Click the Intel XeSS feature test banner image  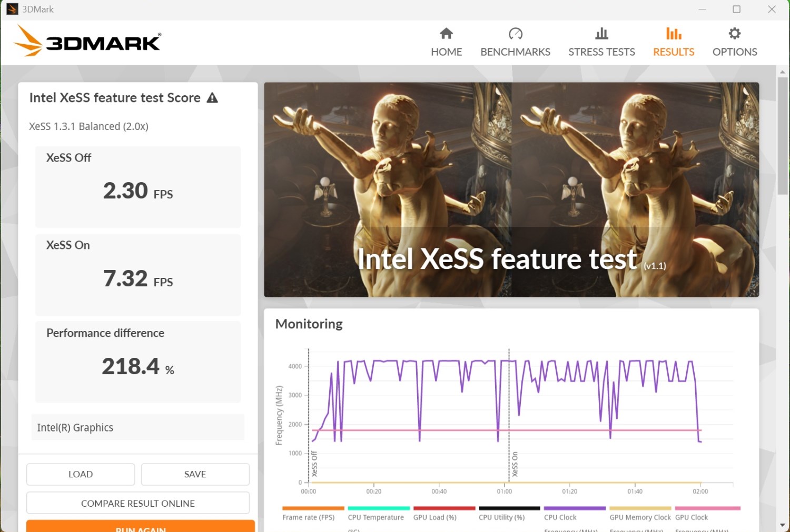click(511, 189)
